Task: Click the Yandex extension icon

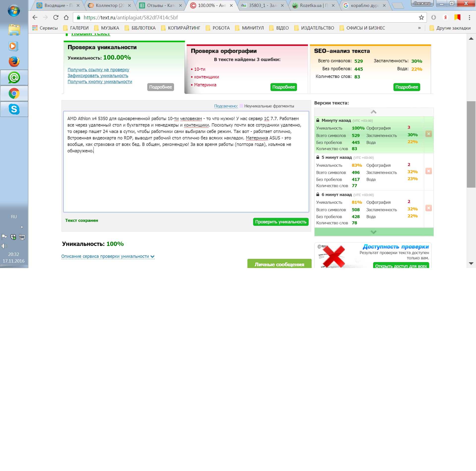Action: pyautogui.click(x=445, y=17)
